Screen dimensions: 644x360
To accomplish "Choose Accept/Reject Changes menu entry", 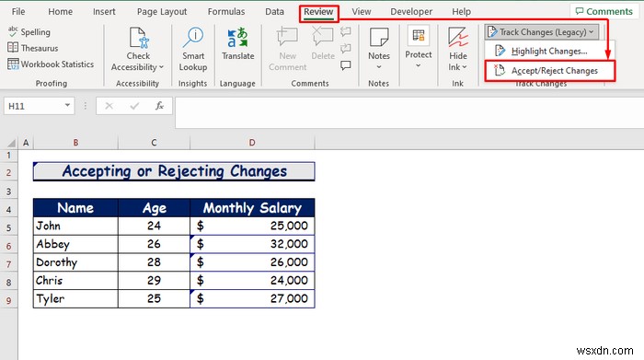I will click(x=549, y=71).
